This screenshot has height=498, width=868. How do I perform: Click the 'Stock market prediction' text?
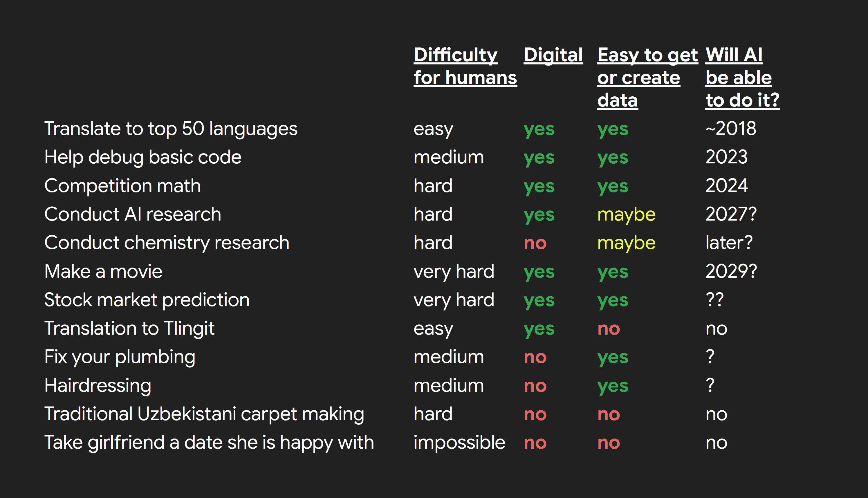147,300
